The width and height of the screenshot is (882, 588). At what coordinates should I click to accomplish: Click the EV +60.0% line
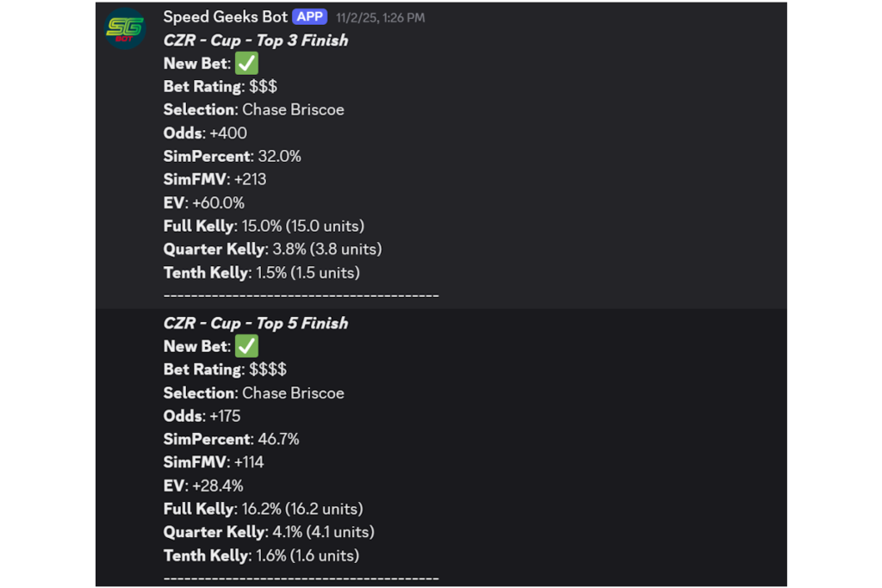tap(204, 203)
